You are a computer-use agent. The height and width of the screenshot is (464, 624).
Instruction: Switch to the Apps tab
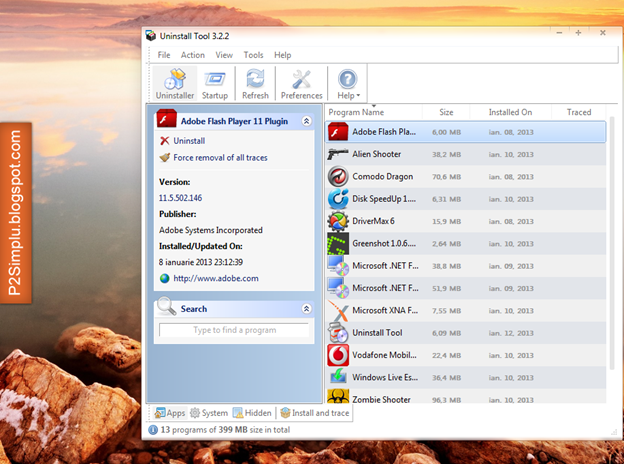tap(170, 413)
